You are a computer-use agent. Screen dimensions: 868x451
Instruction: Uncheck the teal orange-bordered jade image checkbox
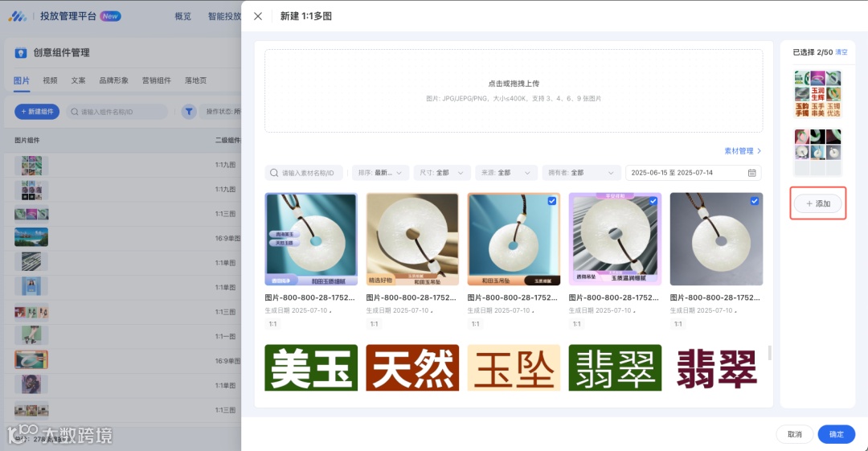click(x=552, y=201)
